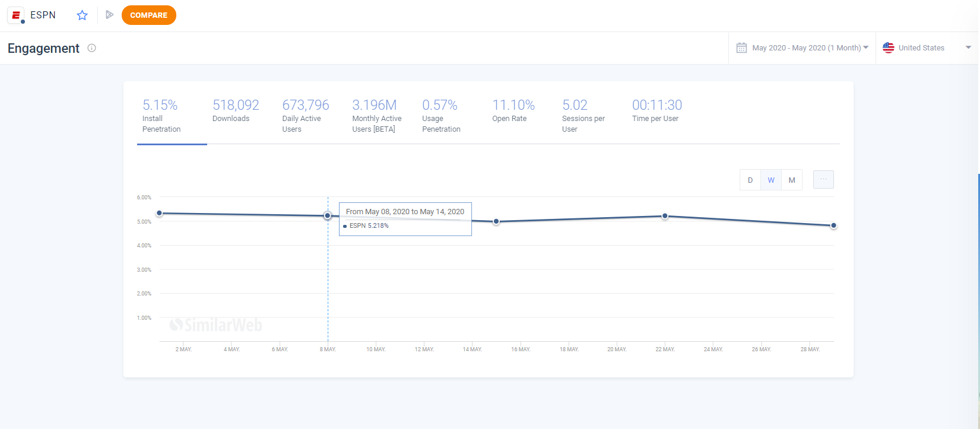Click the tooltip value ESPN 5.218%
Screen dimensions: 980x429
coord(369,225)
